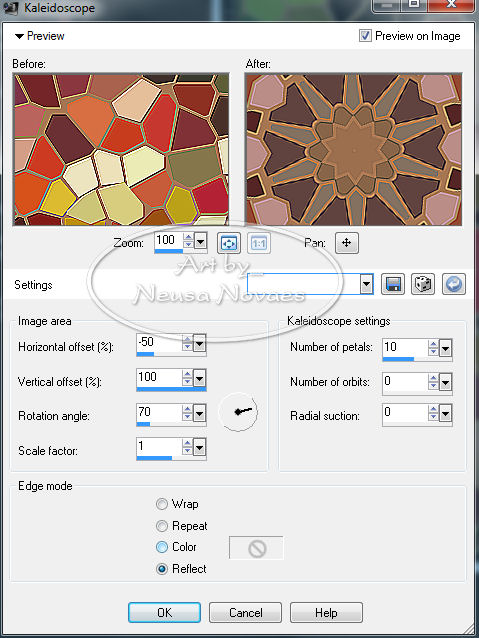Click the Pan navigation cross icon
The width and height of the screenshot is (479, 638).
pyautogui.click(x=347, y=243)
